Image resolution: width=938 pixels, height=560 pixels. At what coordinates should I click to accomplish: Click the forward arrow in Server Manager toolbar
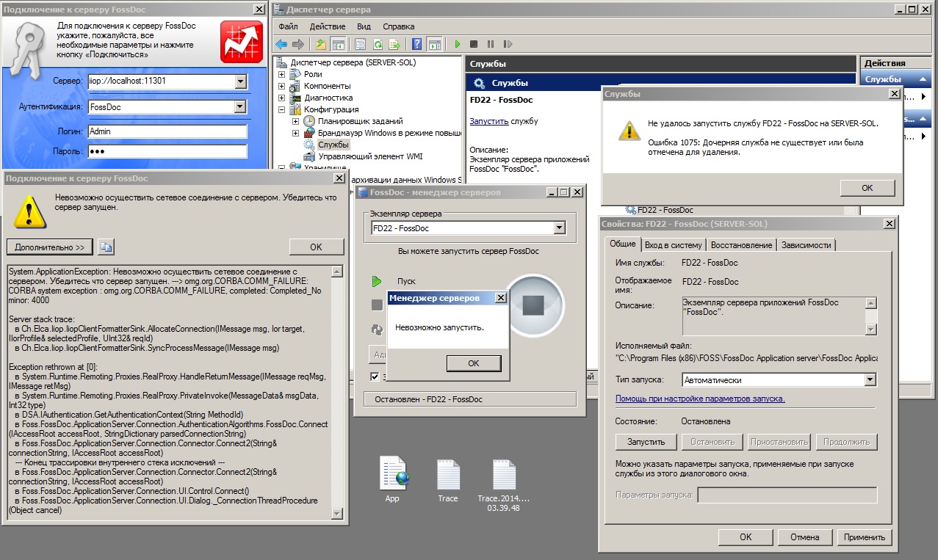tap(298, 44)
